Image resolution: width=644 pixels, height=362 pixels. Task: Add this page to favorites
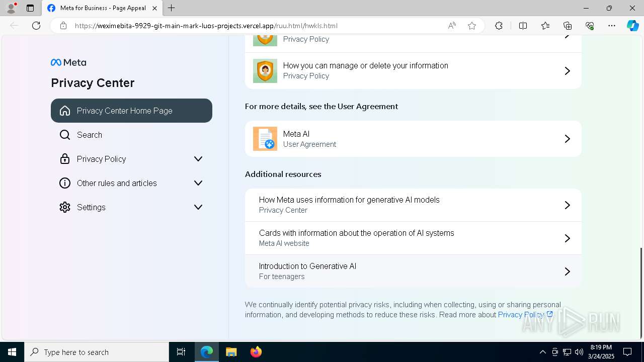(472, 26)
